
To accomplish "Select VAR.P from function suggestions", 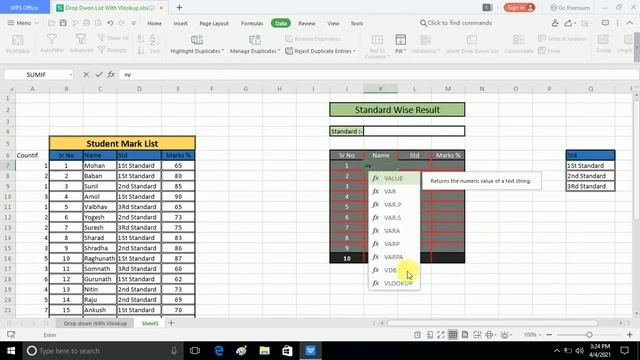I will (x=394, y=204).
